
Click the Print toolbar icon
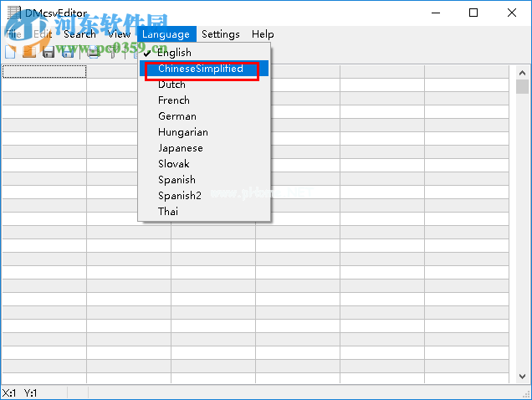click(94, 52)
